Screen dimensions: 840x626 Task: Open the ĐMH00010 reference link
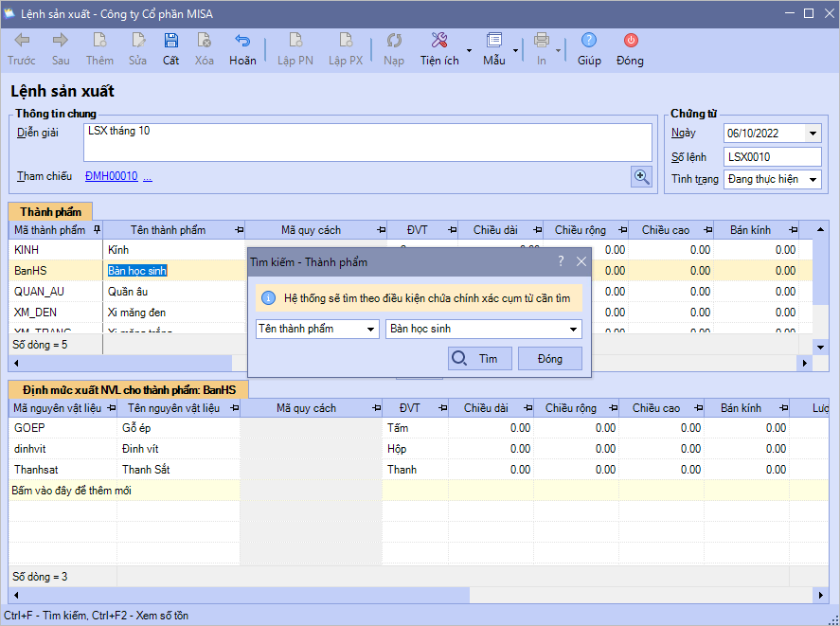111,176
